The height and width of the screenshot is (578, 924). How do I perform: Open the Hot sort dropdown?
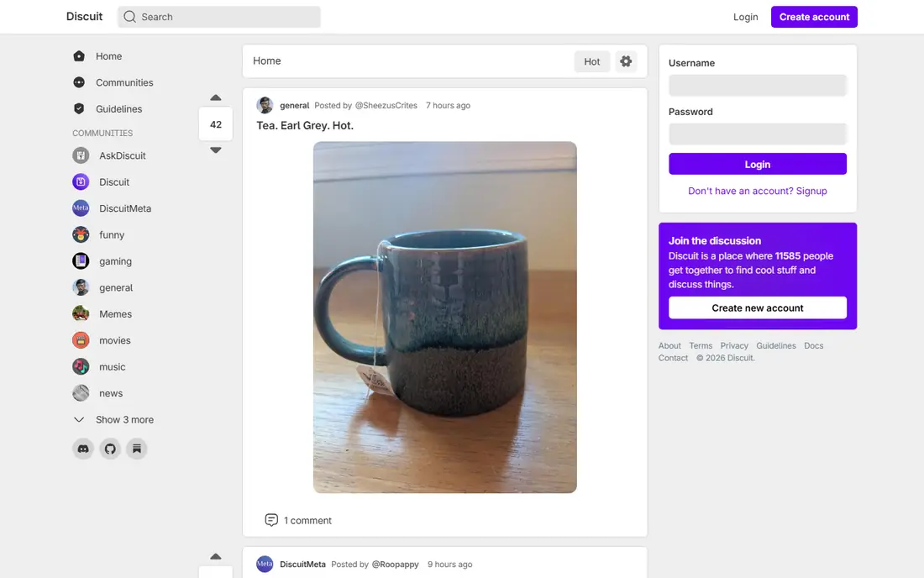coord(591,61)
